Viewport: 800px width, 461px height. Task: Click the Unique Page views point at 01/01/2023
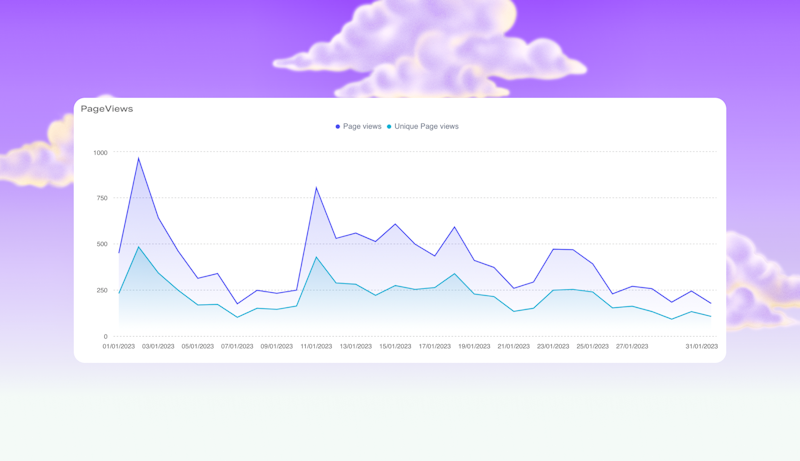[119, 293]
